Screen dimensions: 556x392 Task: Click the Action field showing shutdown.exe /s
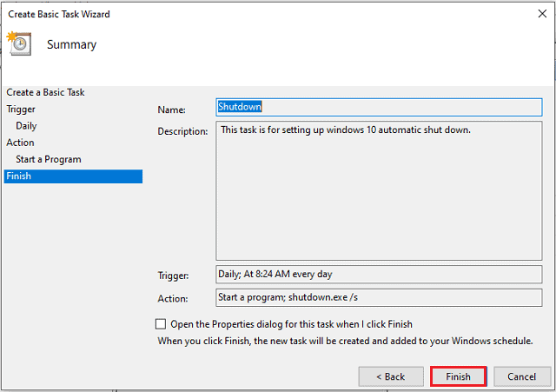pyautogui.click(x=379, y=297)
